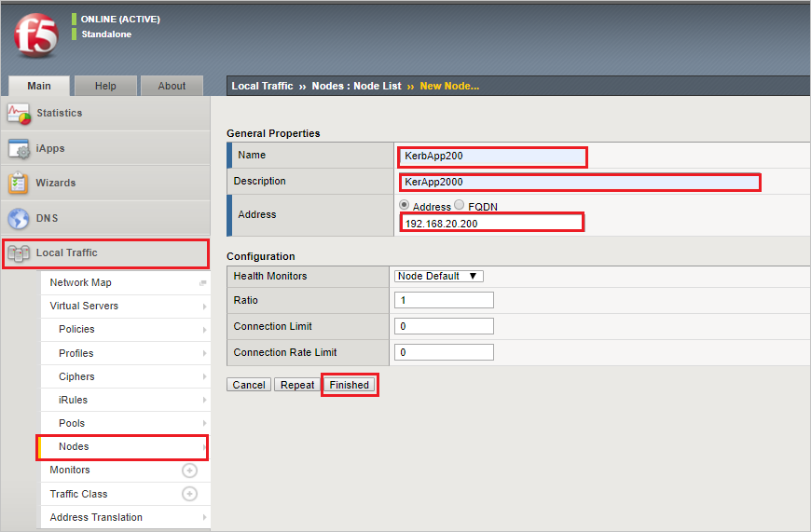Click the IP Address input field
The width and height of the screenshot is (811, 532).
point(492,224)
